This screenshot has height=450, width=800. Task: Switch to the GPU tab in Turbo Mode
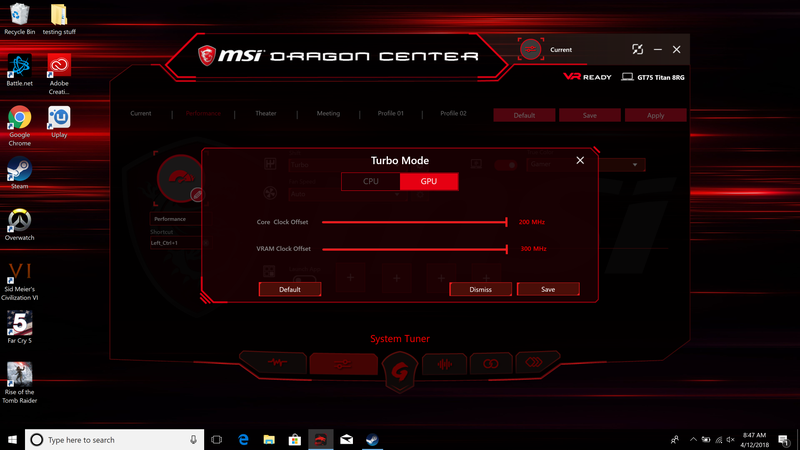[429, 181]
